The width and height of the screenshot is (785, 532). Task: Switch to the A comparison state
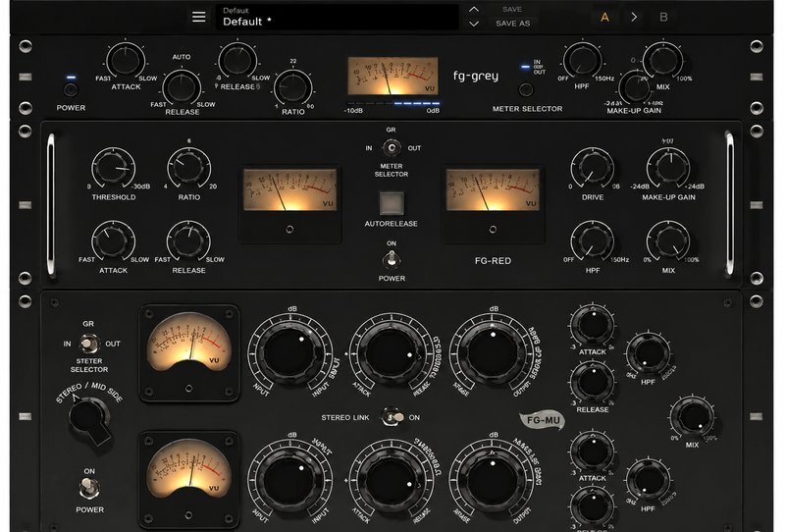(x=604, y=17)
